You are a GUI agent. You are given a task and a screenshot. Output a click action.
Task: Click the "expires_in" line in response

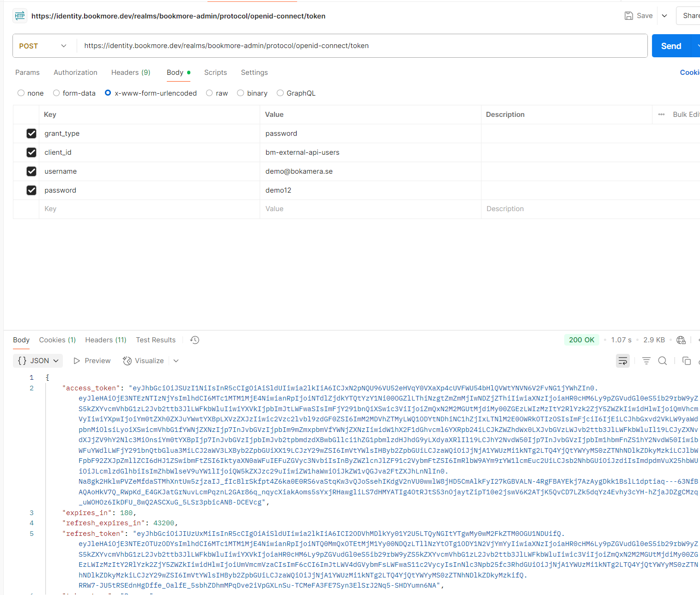coord(99,513)
